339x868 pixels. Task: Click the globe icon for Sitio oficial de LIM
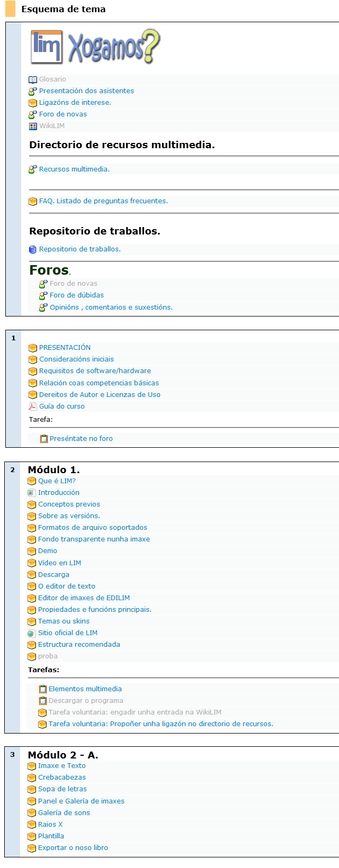pos(32,633)
